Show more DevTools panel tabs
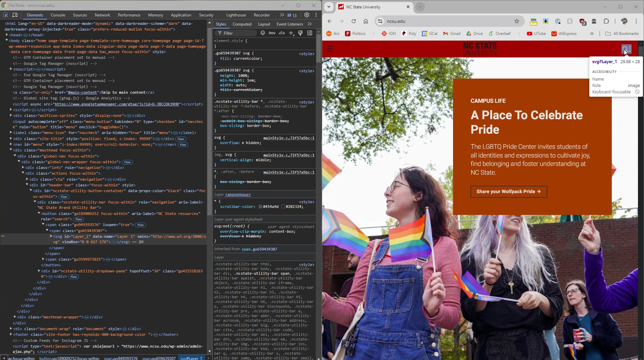Image resolution: width=644 pixels, height=360 pixels. (x=282, y=15)
